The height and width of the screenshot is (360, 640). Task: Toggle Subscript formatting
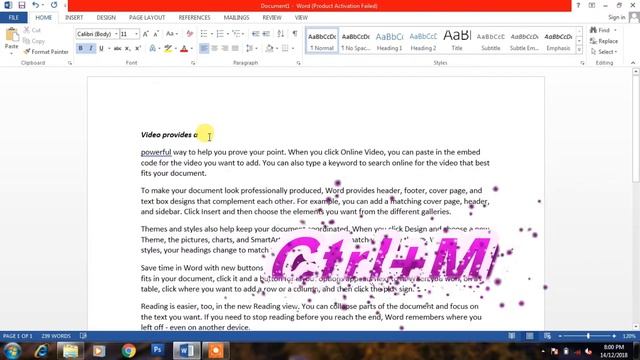point(127,49)
